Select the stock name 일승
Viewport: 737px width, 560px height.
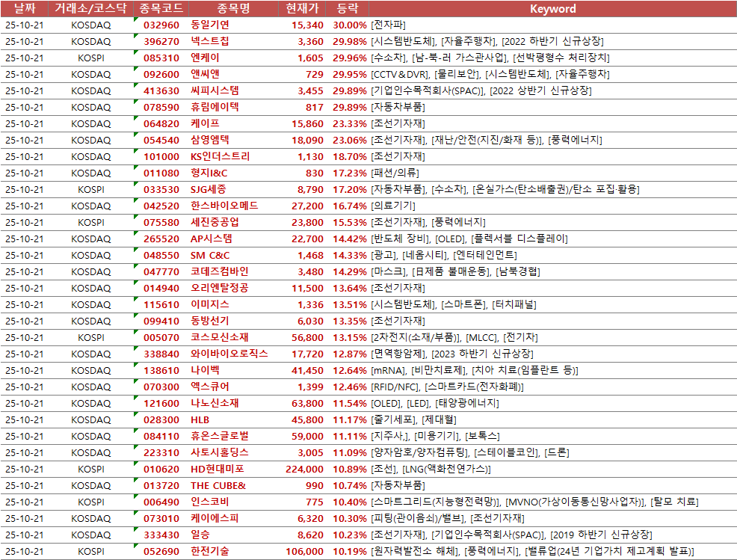tap(200, 535)
